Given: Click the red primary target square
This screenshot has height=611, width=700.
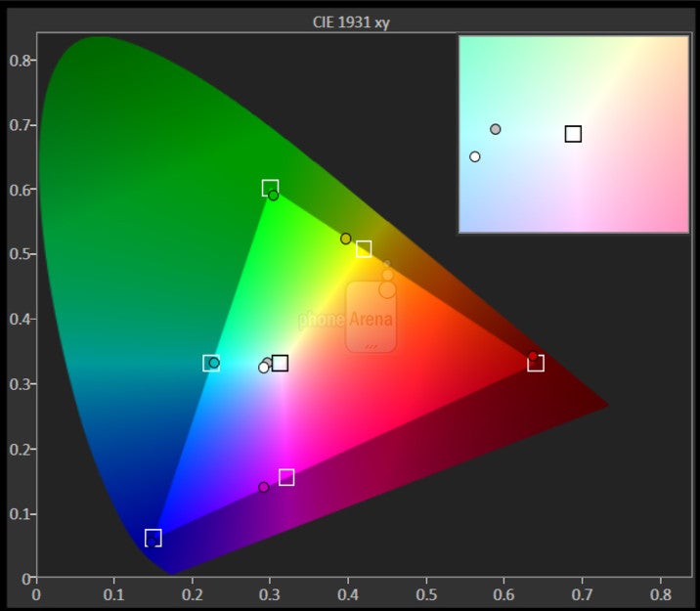Looking at the screenshot, I should pos(536,364).
